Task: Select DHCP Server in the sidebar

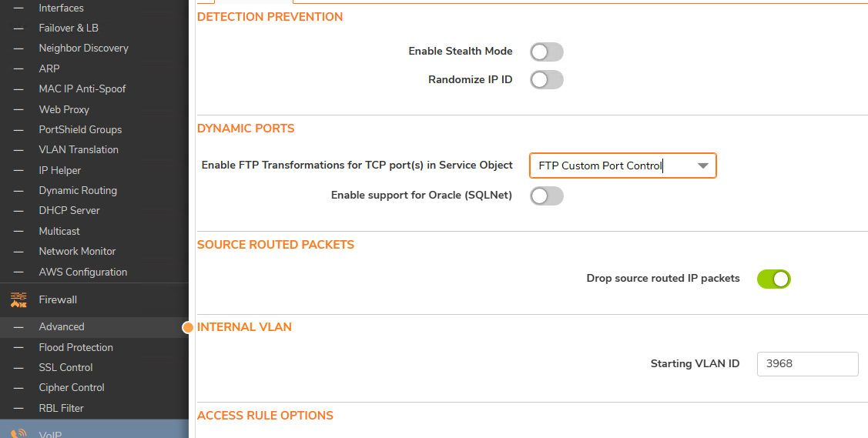Action: tap(69, 211)
